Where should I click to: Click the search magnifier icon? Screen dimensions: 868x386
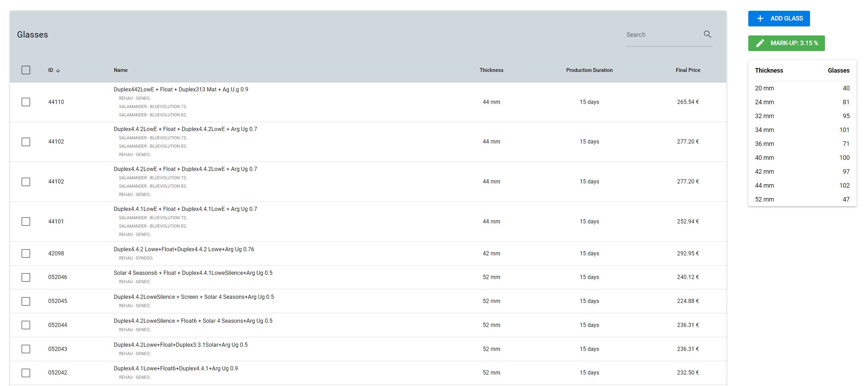click(x=707, y=34)
